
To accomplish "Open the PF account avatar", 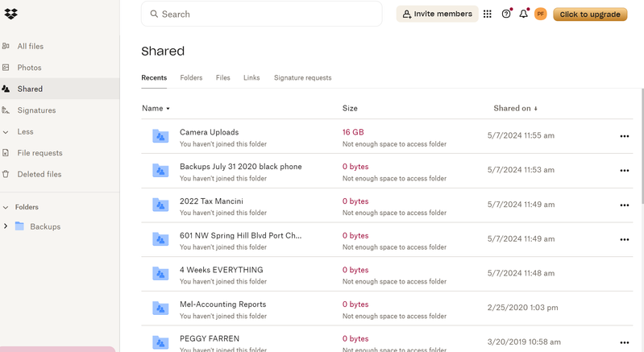I will [541, 14].
